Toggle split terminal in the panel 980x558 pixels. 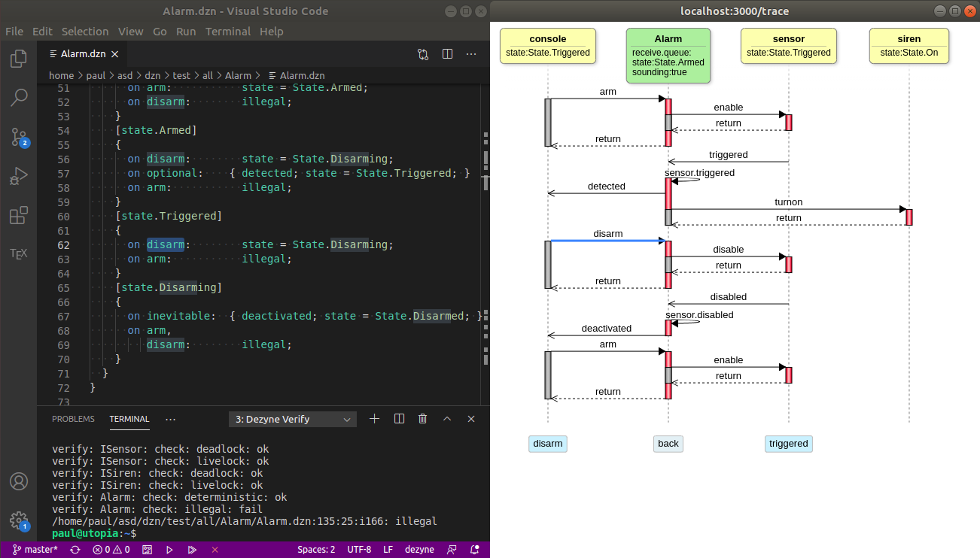tap(399, 419)
